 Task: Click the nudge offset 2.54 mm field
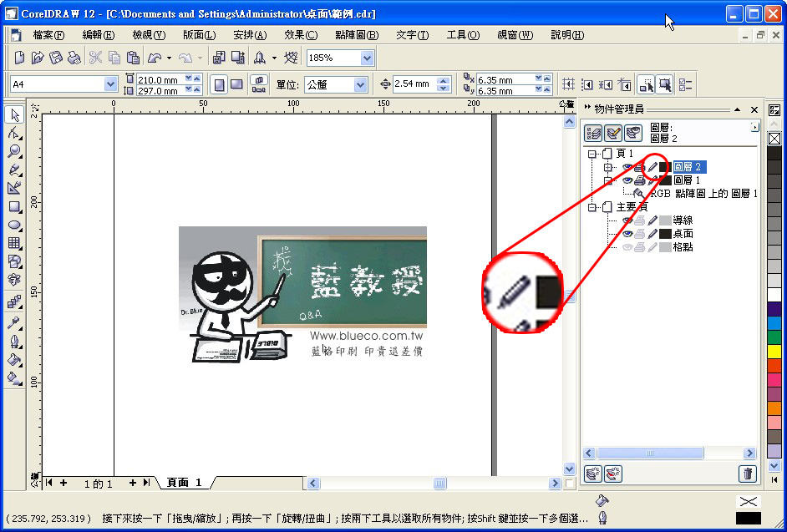point(414,84)
